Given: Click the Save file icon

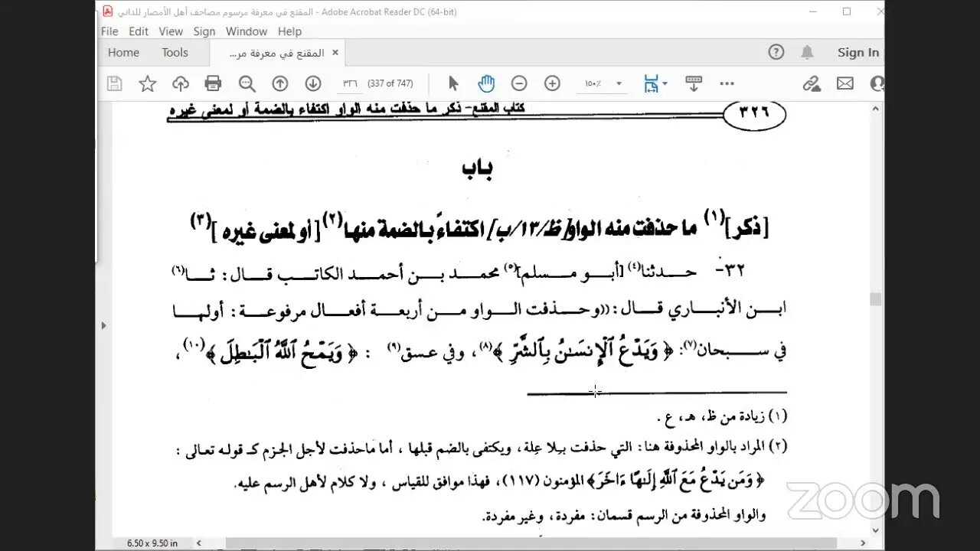Looking at the screenshot, I should (x=114, y=84).
